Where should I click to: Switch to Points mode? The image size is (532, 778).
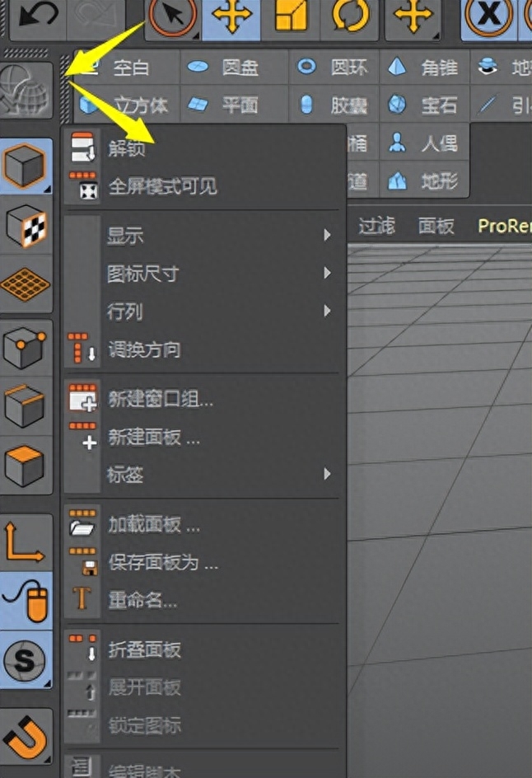click(26, 348)
